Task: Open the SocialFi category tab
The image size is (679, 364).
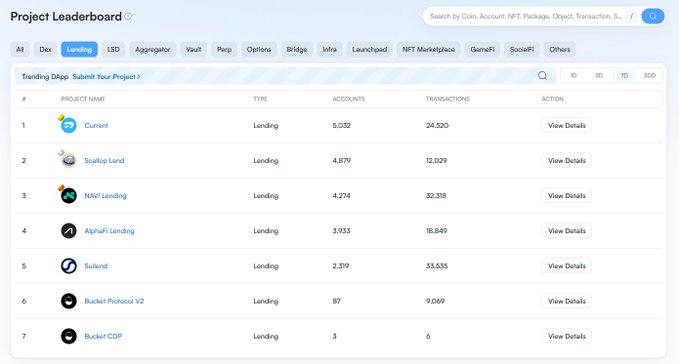Action: tap(522, 49)
